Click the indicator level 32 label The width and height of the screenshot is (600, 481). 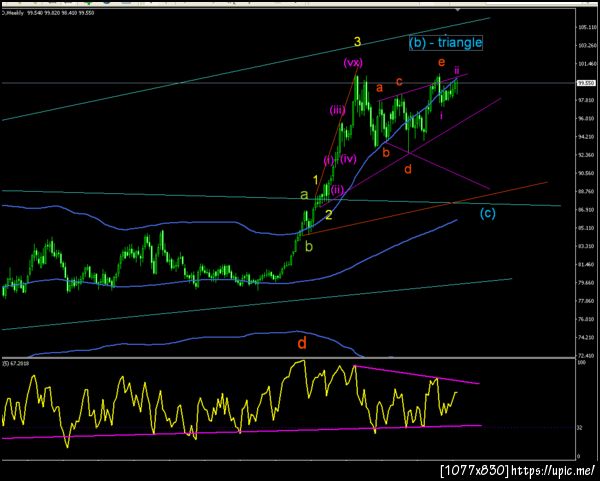point(579,428)
